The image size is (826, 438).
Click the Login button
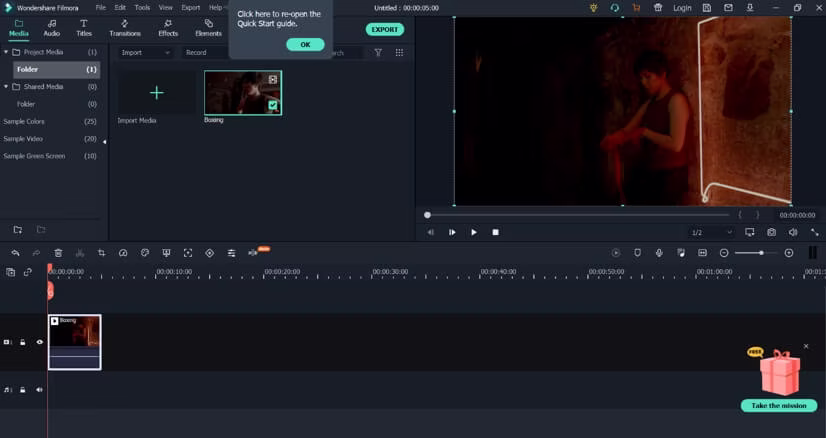coord(682,8)
